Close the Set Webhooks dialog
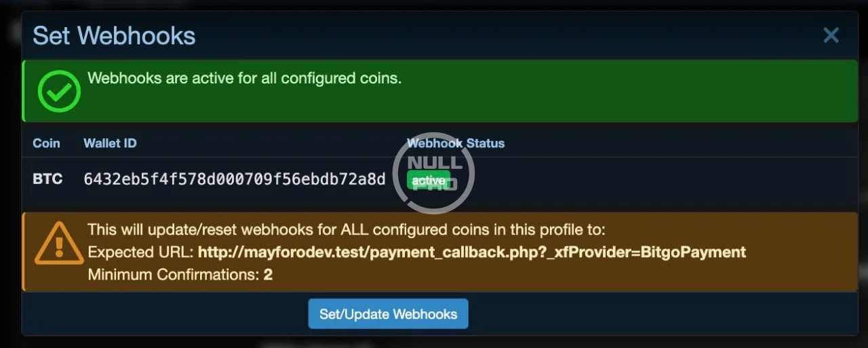The width and height of the screenshot is (868, 348). (831, 35)
